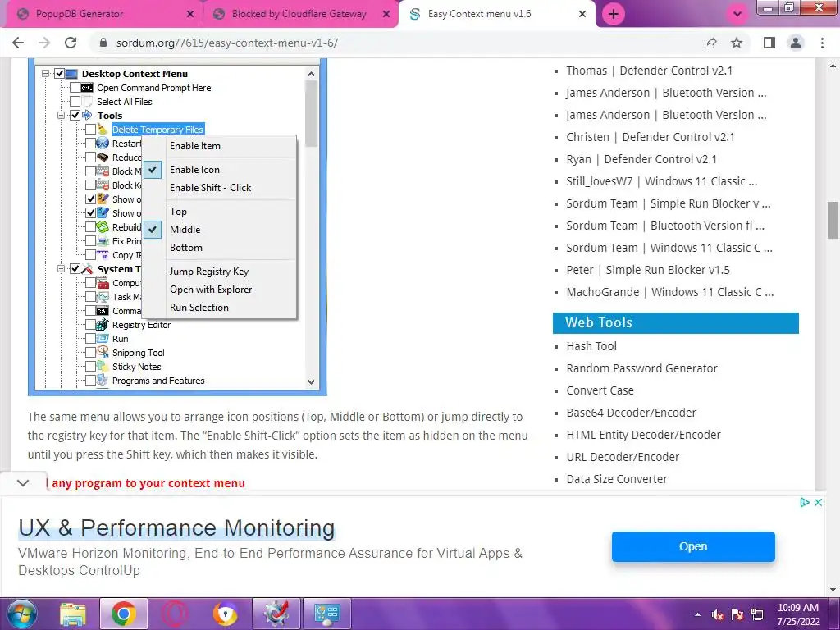Open Christen | Defender Control v2.1 link
The image size is (840, 630).
tap(651, 137)
